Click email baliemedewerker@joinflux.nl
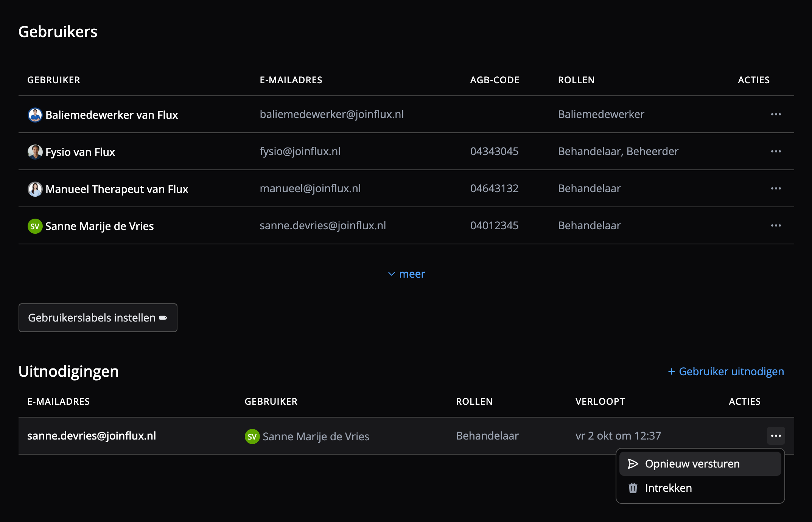This screenshot has width=812, height=522. 332,114
